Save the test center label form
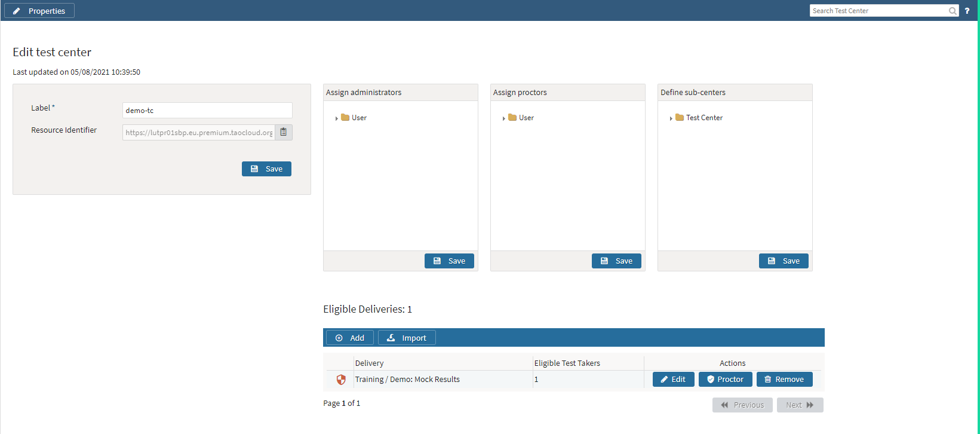This screenshot has height=434, width=980. tap(266, 169)
